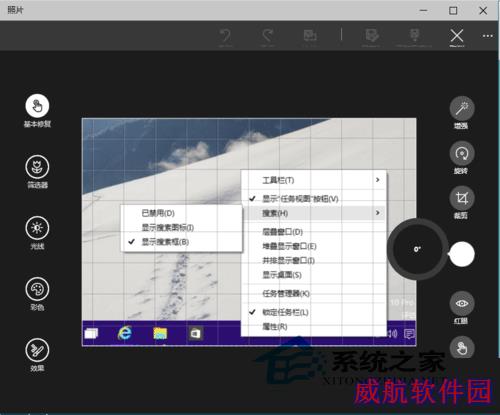The height and width of the screenshot is (415, 500).
Task: Expand the arrow beside 工具栏(T)
Action: point(378,180)
